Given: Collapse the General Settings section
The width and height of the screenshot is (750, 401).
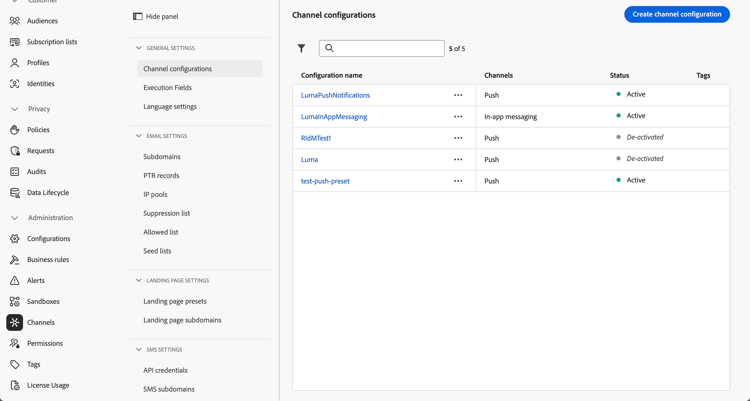Looking at the screenshot, I should click(139, 48).
